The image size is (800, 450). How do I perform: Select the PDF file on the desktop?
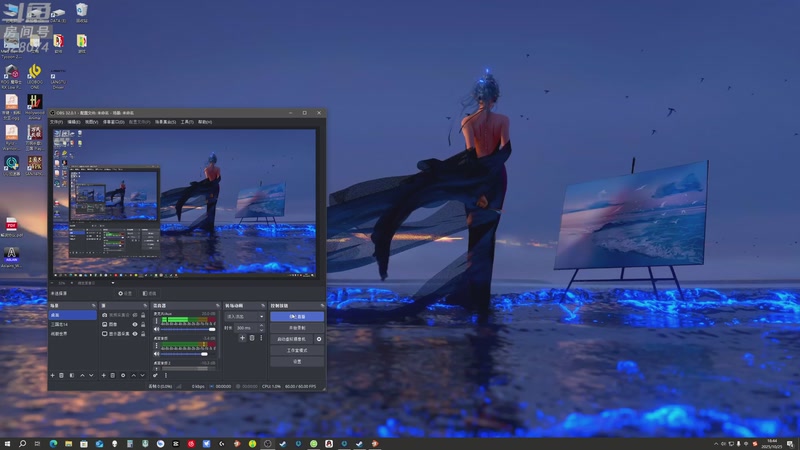click(11, 227)
